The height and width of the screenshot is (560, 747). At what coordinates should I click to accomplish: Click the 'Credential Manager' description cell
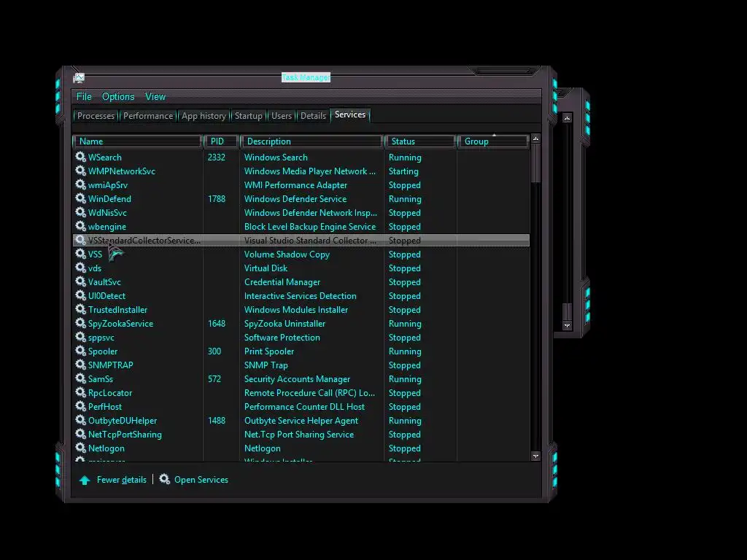pos(282,282)
